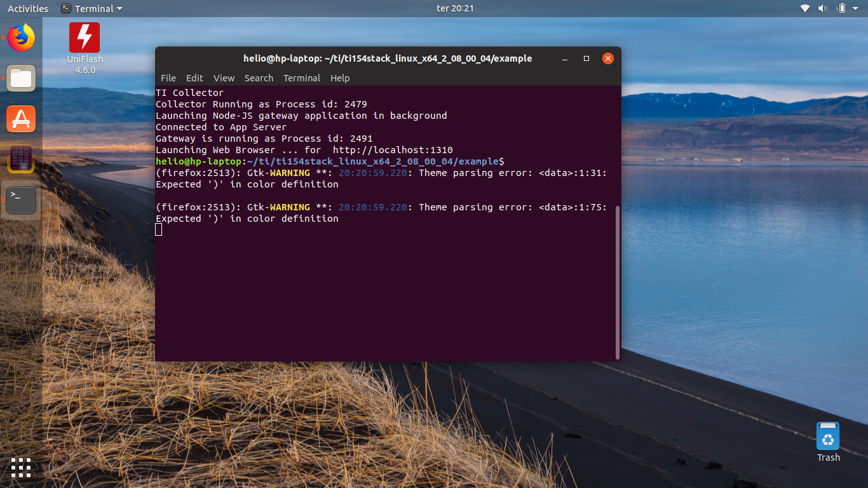Open the Terminal menu in menu bar
868x488 pixels.
pyautogui.click(x=302, y=78)
